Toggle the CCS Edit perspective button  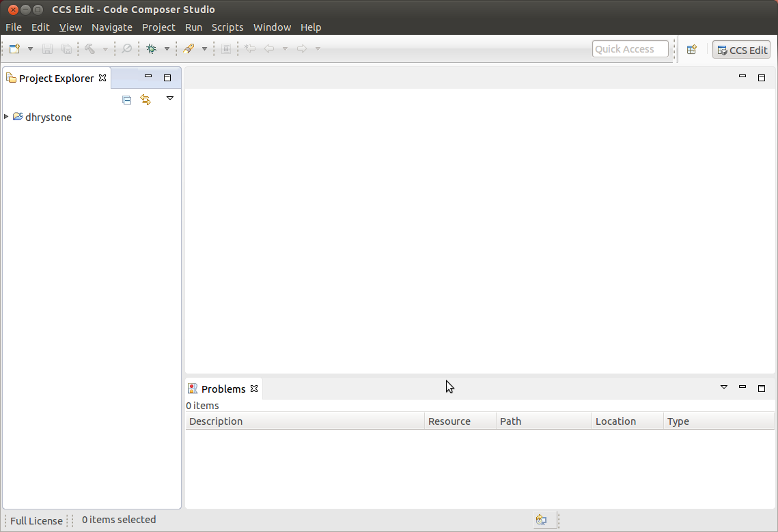click(742, 50)
